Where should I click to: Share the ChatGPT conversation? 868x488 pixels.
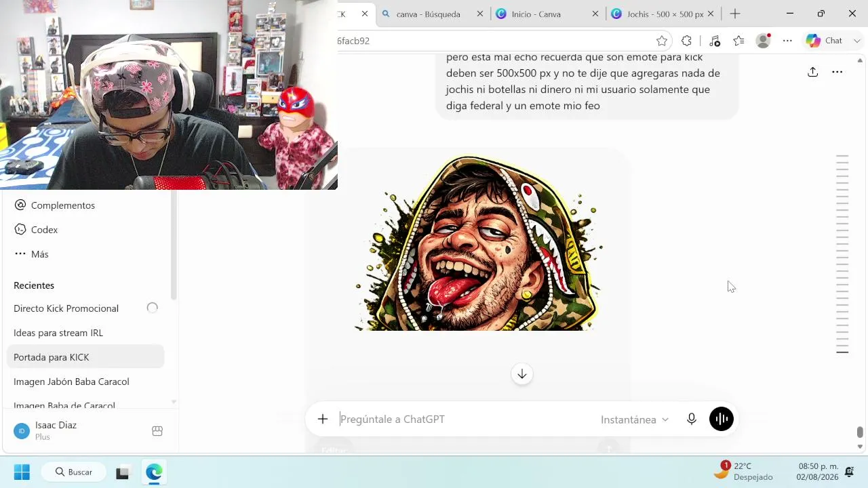pos(812,72)
